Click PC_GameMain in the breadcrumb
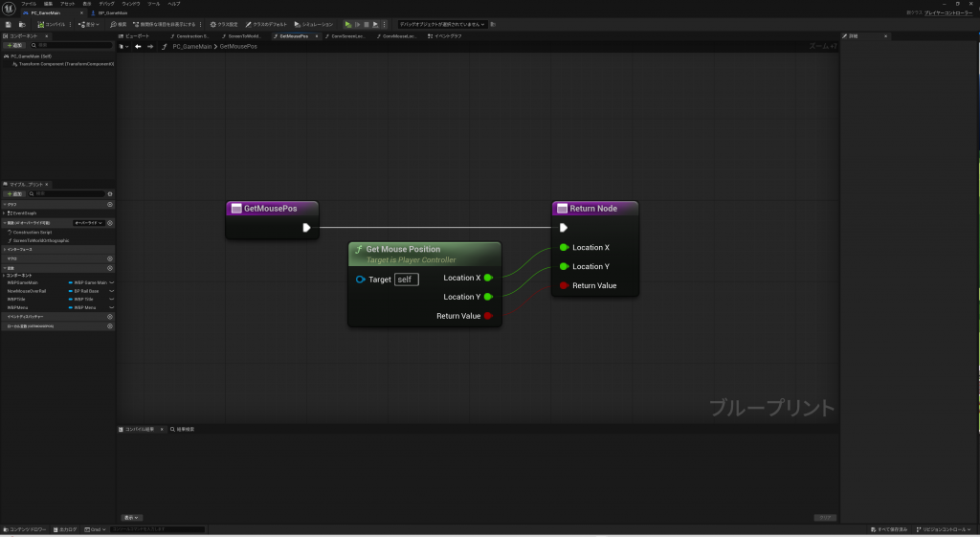Image resolution: width=980 pixels, height=537 pixels. point(191,46)
